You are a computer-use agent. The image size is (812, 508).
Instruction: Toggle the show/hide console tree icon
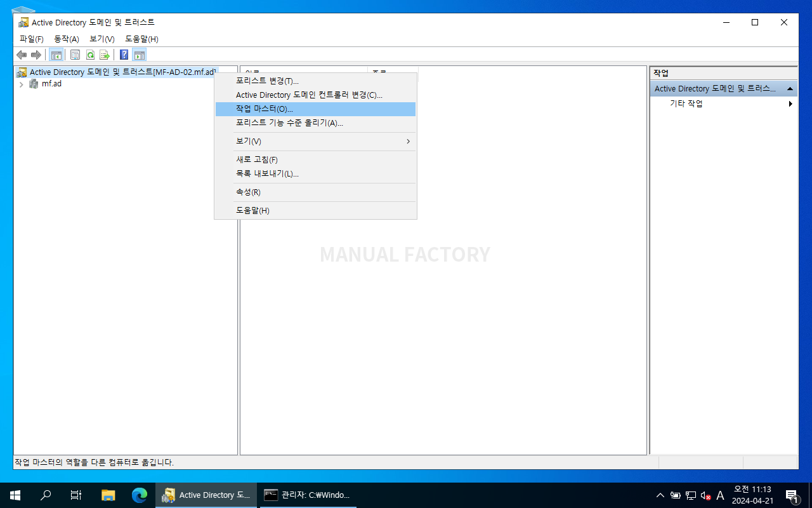click(56, 55)
